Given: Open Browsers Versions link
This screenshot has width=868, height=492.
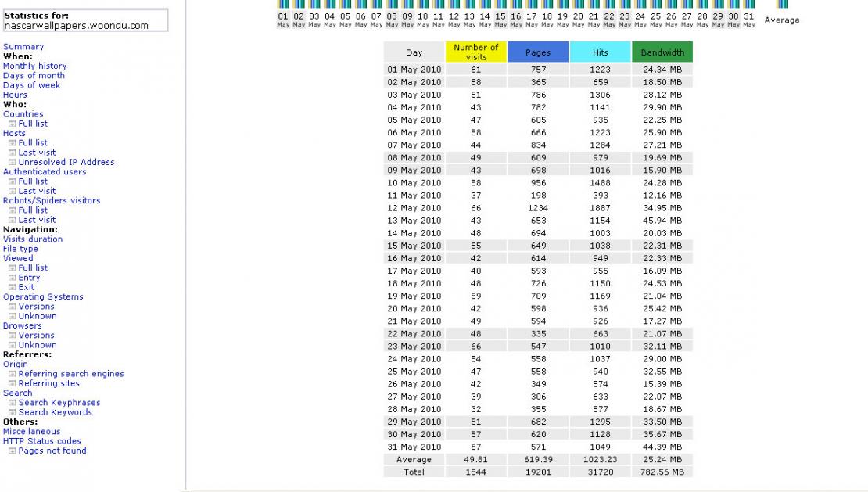Looking at the screenshot, I should click(x=37, y=336).
